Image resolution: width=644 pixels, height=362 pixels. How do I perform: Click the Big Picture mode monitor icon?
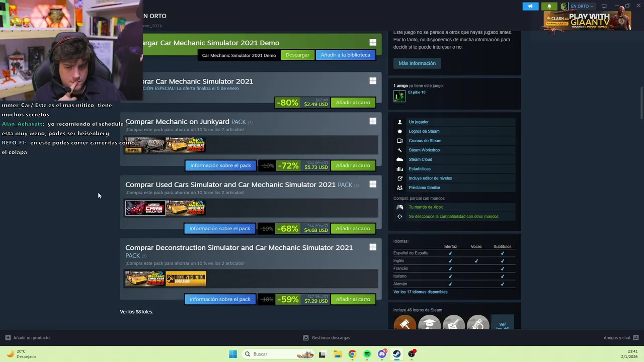click(604, 6)
